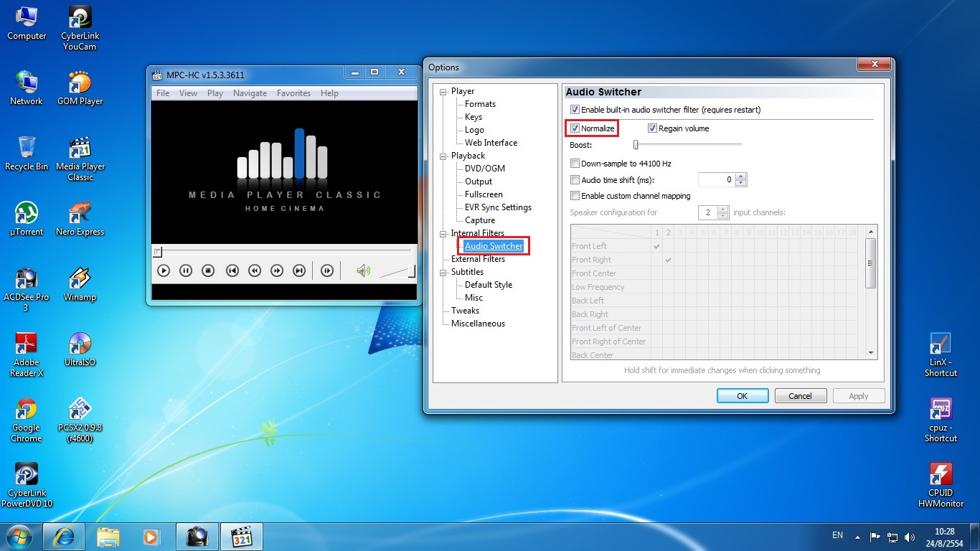Select External Filters in options tree

[478, 259]
